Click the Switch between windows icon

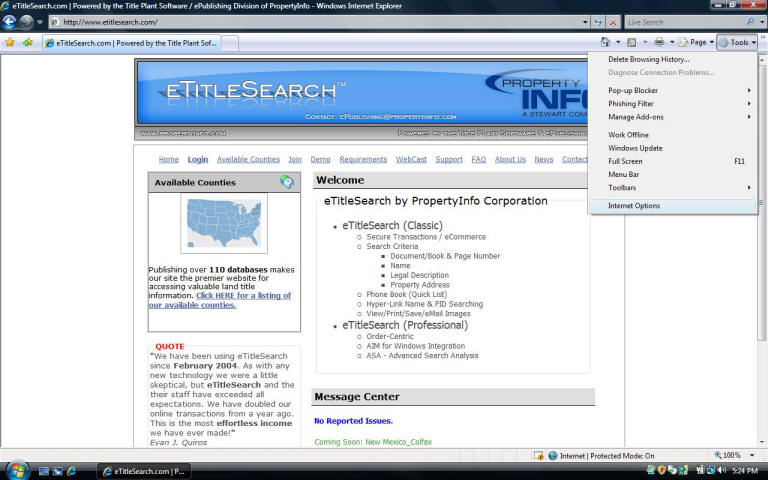point(57,471)
